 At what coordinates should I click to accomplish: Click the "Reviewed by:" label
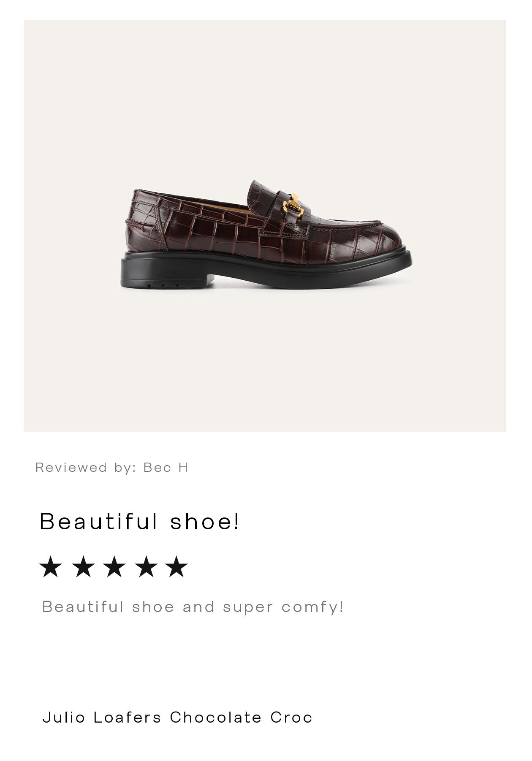click(86, 467)
